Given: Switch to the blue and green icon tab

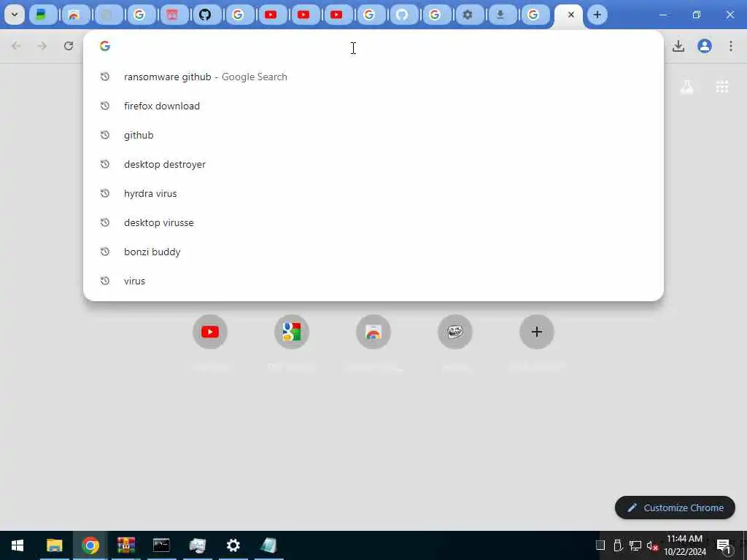Looking at the screenshot, I should pyautogui.click(x=42, y=15).
